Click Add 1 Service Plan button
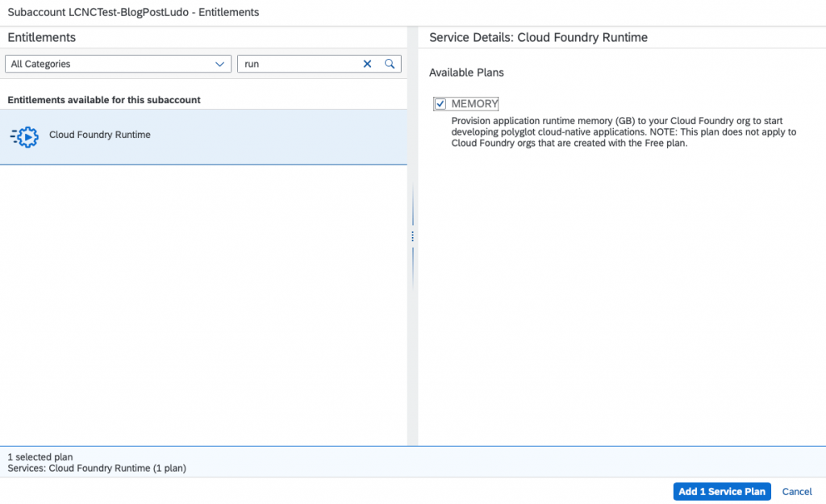 click(x=722, y=491)
